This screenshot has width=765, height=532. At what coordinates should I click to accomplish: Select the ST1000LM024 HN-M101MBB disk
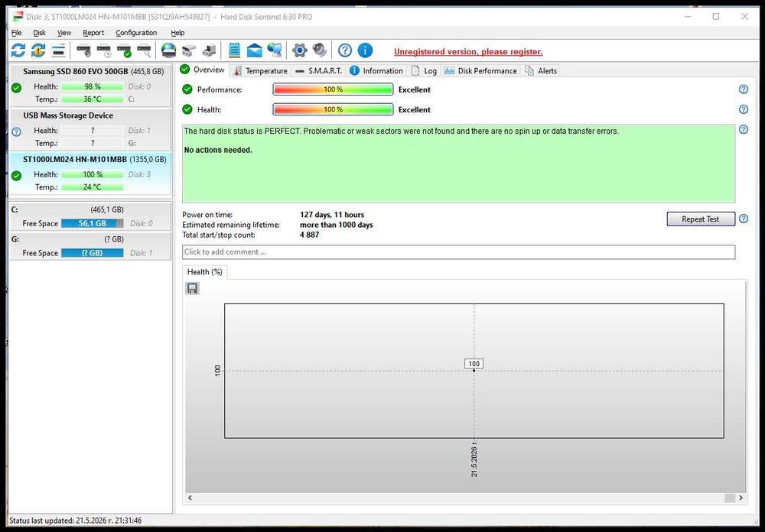(91, 173)
